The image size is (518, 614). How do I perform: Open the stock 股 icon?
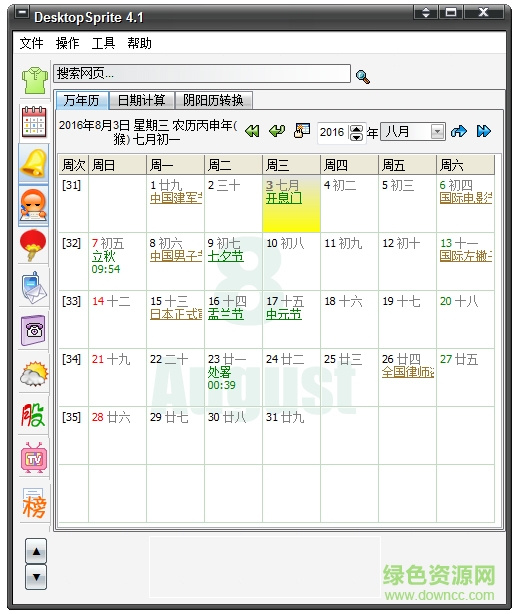point(33,415)
